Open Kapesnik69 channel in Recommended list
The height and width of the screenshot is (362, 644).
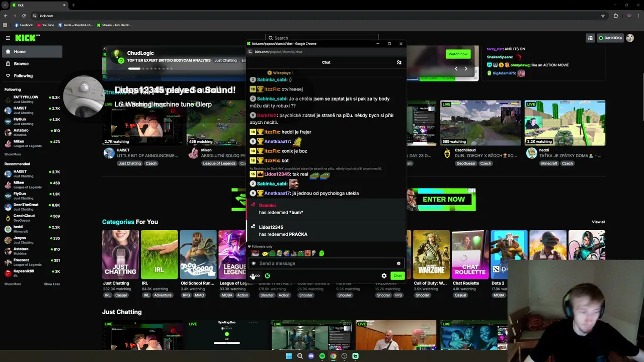(31, 273)
